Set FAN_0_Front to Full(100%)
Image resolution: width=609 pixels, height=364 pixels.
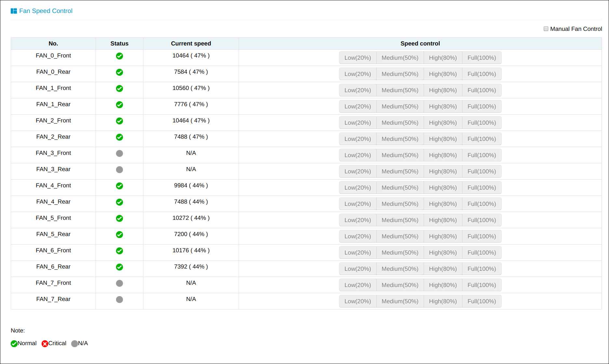coord(482,58)
